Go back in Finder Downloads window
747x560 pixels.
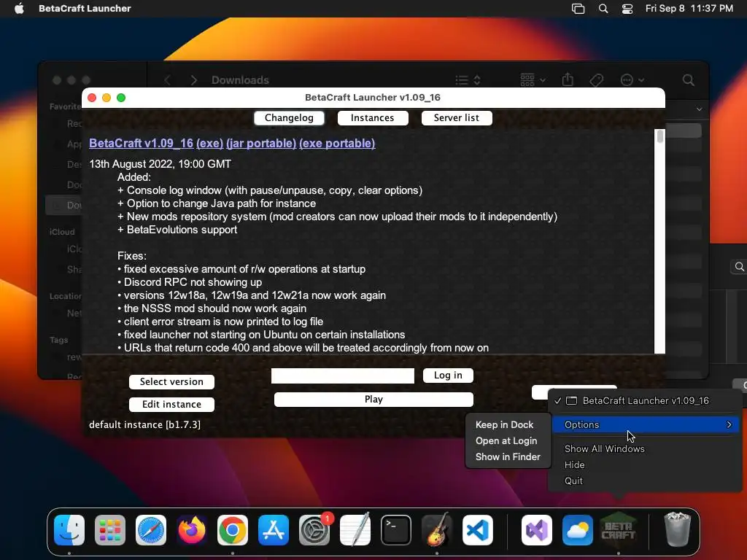point(167,80)
